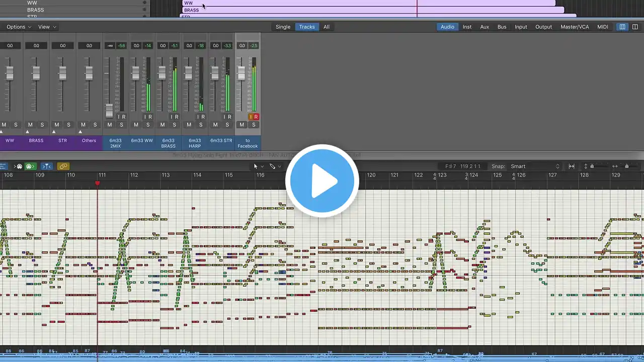This screenshot has height=362, width=644.
Task: Disable input monitoring on to Facebook strip
Action: [x=251, y=117]
